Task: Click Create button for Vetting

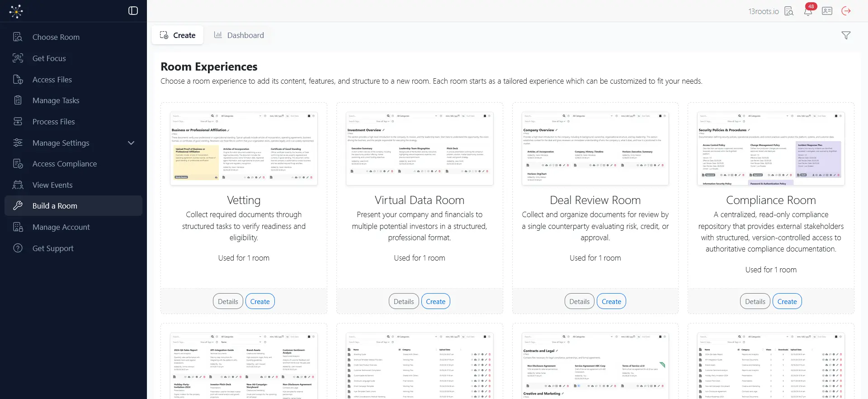Action: pos(260,302)
